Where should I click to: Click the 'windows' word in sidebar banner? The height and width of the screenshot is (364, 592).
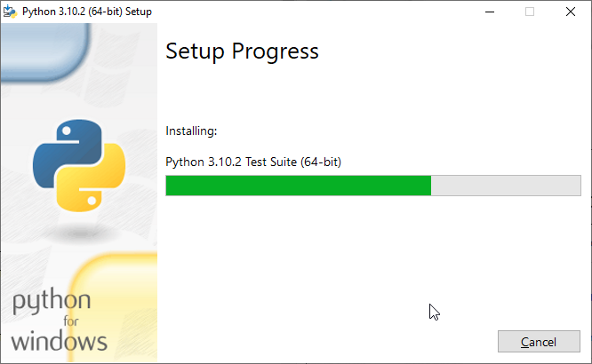[x=59, y=341]
